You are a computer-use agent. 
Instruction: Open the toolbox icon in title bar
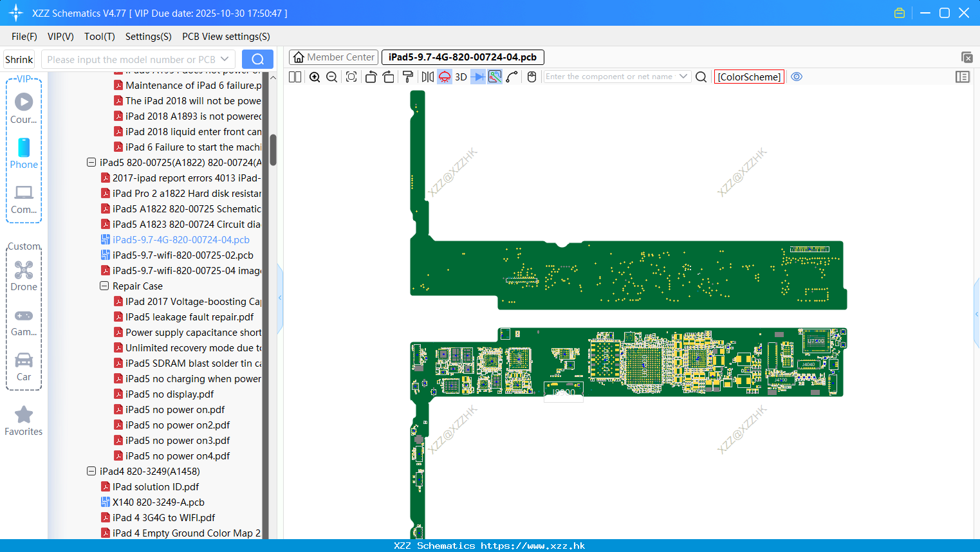pos(900,13)
